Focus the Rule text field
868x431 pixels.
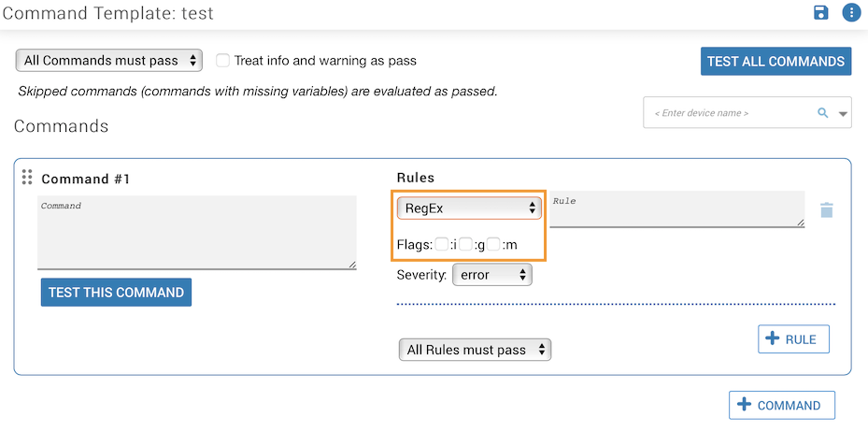click(676, 208)
